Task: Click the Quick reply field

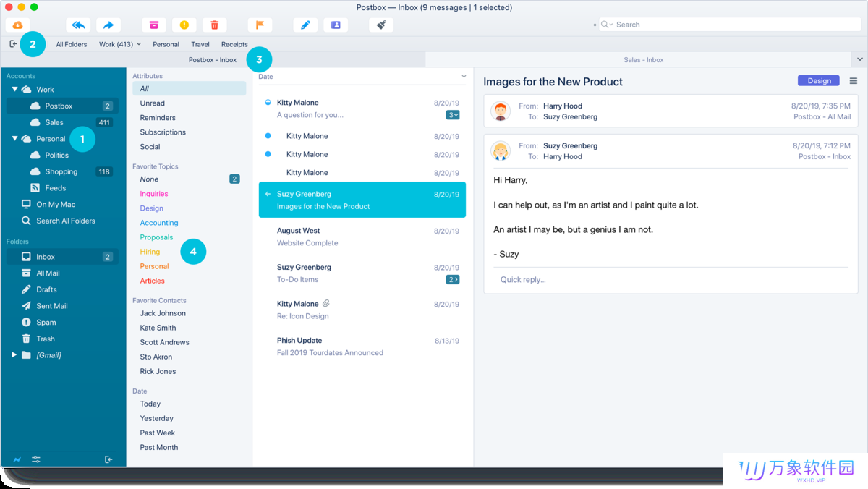Action: click(x=671, y=279)
